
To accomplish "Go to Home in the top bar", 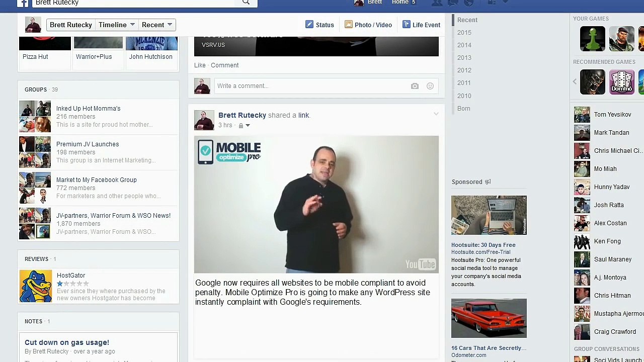I will (x=400, y=3).
